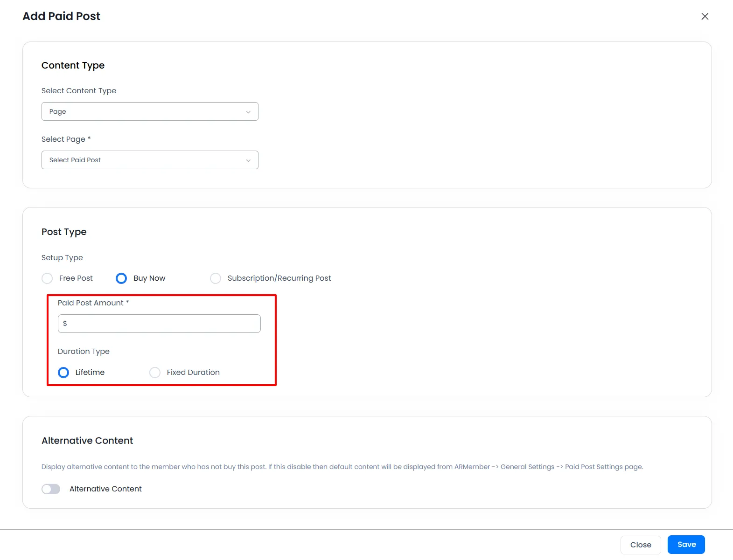Select the Fixed Duration radio button
Image resolution: width=733 pixels, height=560 pixels.
coord(155,373)
